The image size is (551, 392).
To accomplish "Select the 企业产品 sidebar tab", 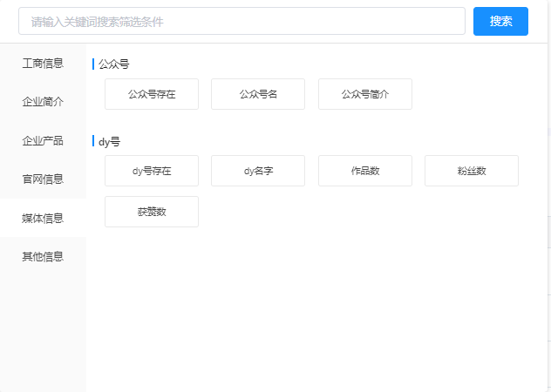I will (43, 141).
